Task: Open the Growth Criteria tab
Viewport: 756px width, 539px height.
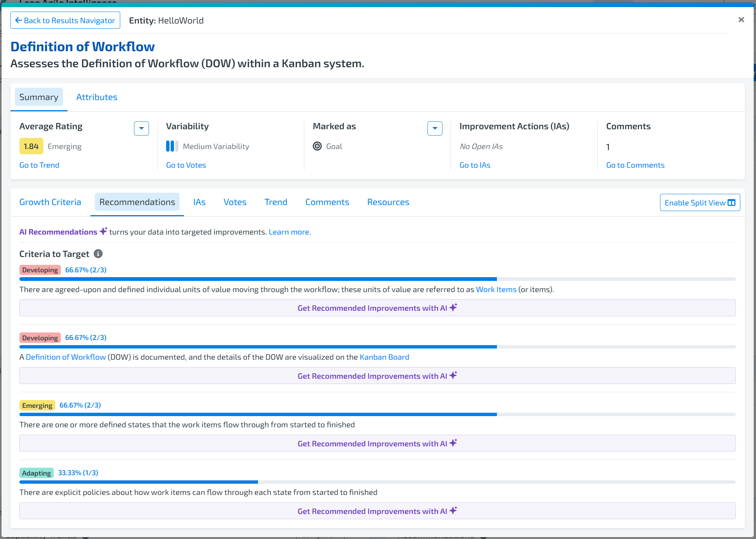Action: tap(50, 202)
